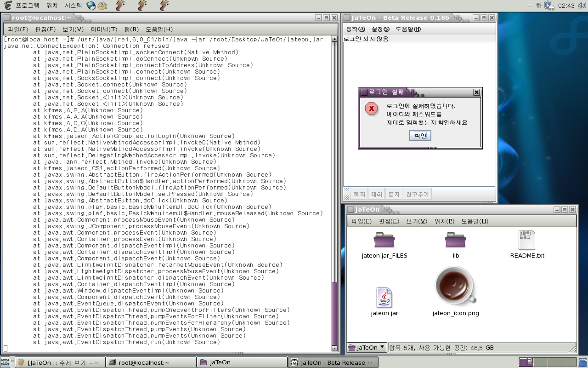Click the terminal vertical scrollbar thumb

(334, 313)
